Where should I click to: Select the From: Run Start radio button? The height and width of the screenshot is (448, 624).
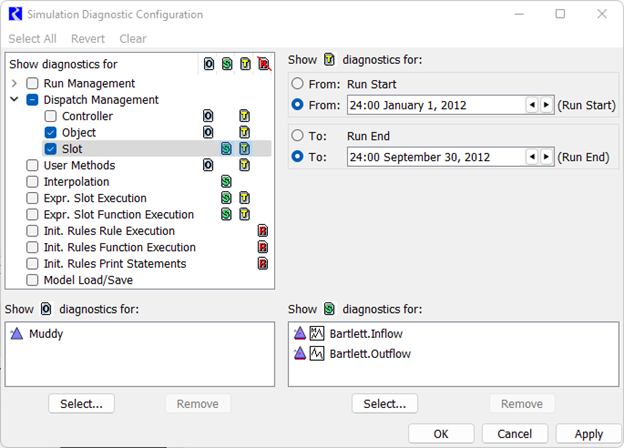click(x=297, y=85)
